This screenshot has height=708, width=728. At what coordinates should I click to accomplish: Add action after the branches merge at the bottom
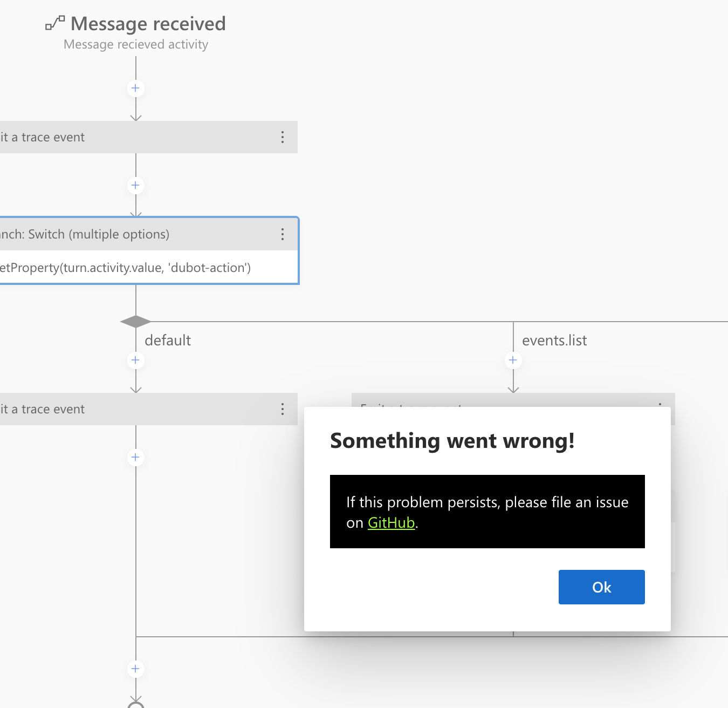point(135,669)
